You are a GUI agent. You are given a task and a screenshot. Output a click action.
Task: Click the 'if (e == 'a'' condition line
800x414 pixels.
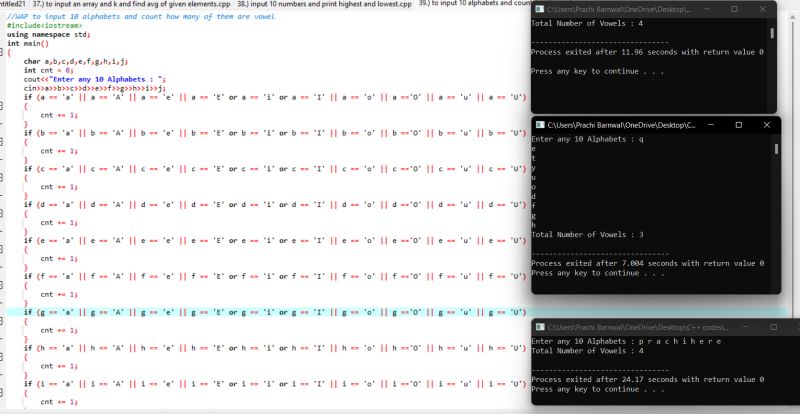275,240
